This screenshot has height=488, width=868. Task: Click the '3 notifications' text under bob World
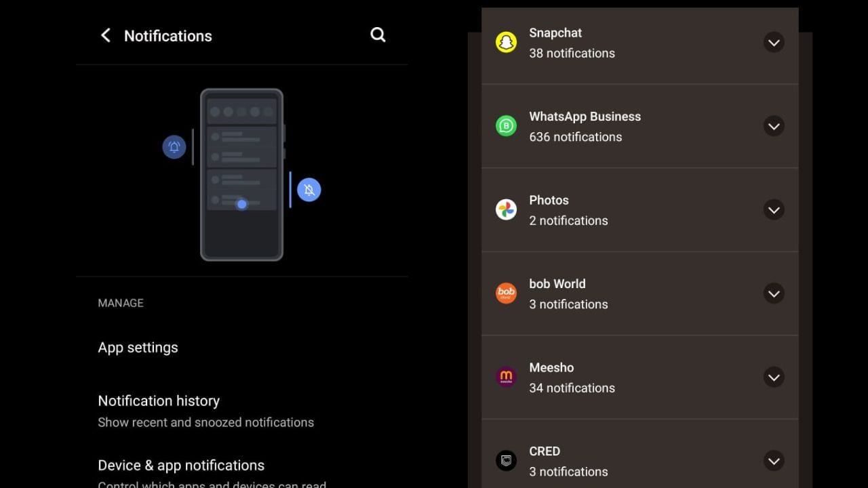pyautogui.click(x=568, y=304)
